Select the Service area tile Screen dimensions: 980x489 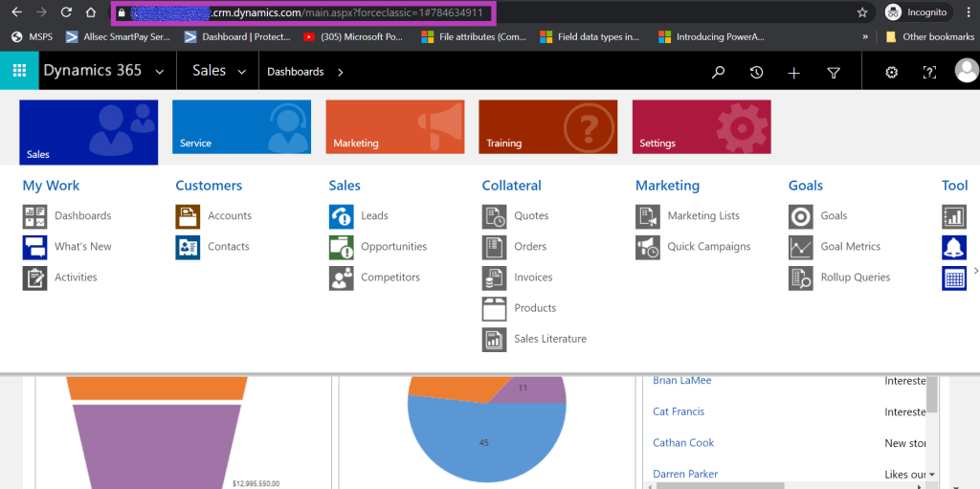point(241,126)
